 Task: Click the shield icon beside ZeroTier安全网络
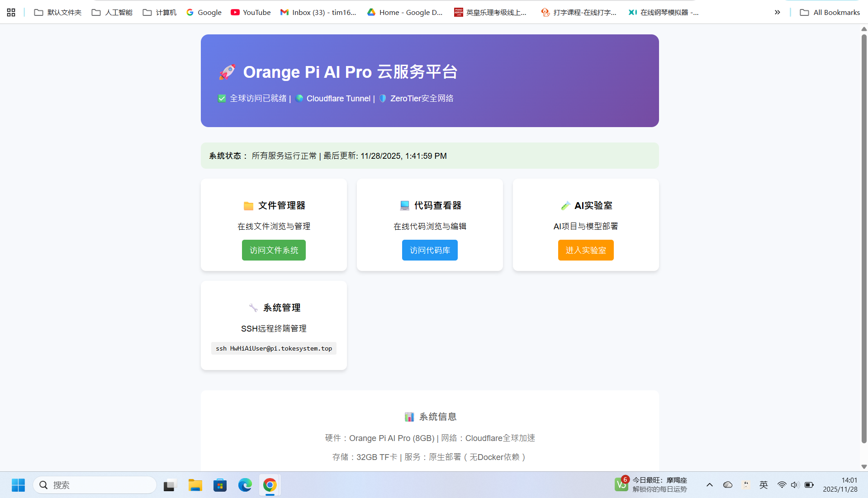383,98
